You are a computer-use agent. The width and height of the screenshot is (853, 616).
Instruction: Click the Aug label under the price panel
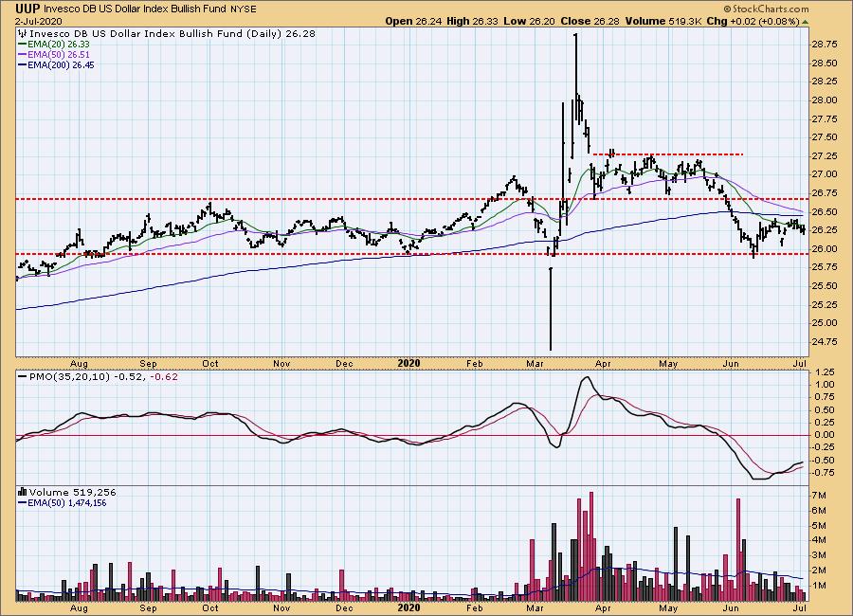pyautogui.click(x=79, y=364)
